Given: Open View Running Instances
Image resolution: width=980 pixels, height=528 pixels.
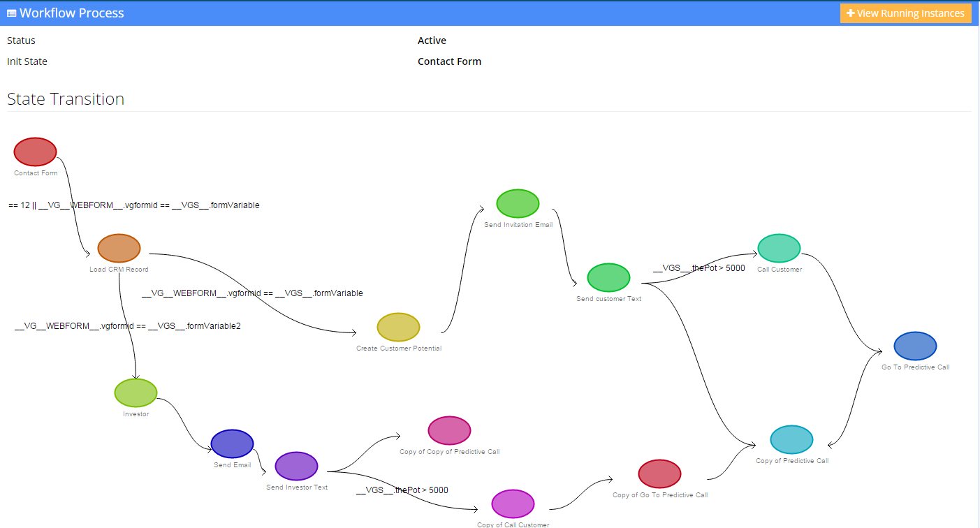Looking at the screenshot, I should (905, 13).
